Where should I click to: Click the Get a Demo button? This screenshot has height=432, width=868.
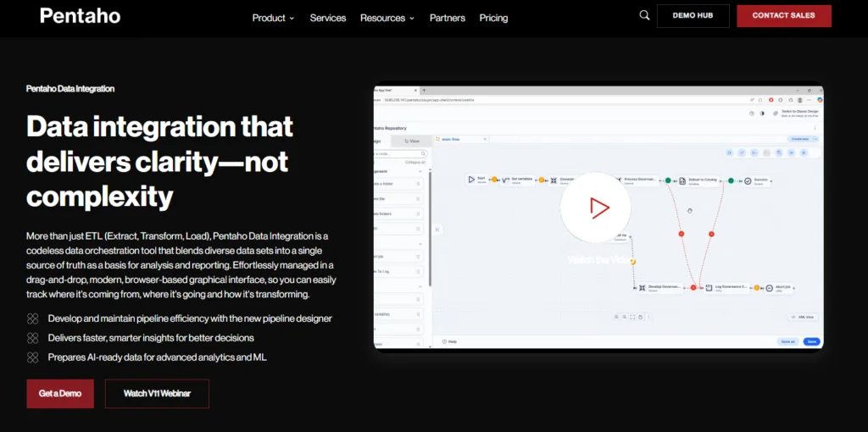click(x=60, y=393)
